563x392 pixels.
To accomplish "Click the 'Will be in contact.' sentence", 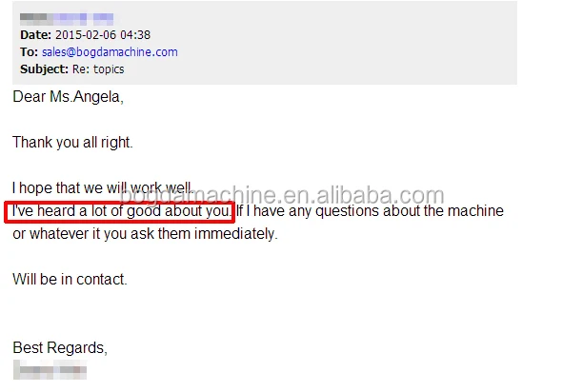I will tap(70, 280).
